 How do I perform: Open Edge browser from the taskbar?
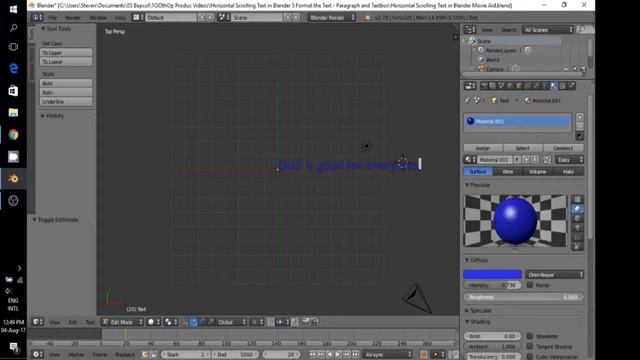[x=13, y=69]
